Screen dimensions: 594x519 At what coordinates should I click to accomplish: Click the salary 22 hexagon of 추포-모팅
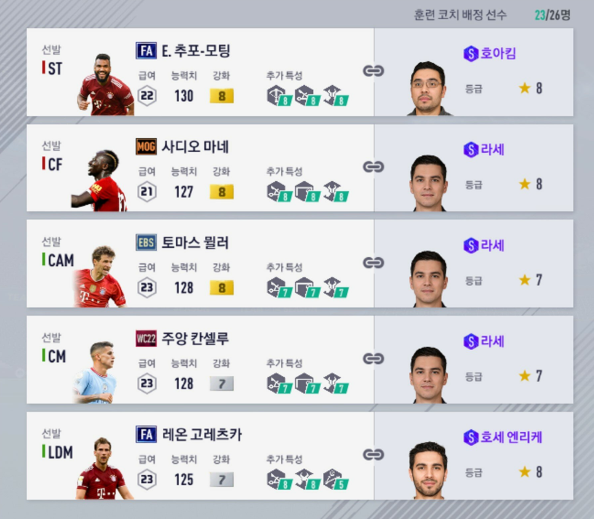[x=147, y=96]
